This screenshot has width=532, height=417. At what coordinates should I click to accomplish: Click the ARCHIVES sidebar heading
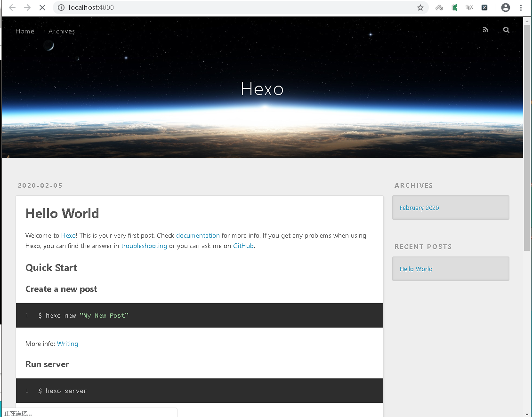pyautogui.click(x=413, y=185)
